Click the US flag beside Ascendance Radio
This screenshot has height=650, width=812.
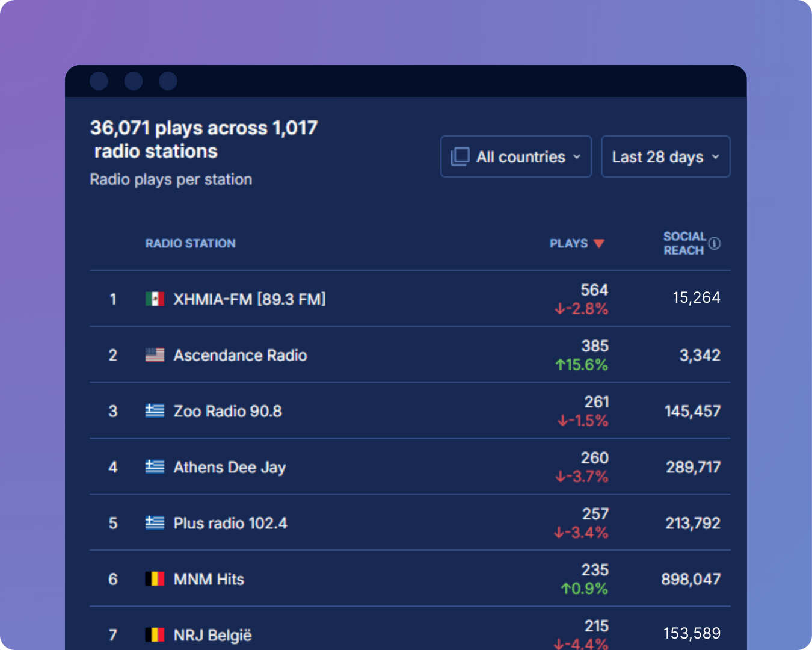155,355
